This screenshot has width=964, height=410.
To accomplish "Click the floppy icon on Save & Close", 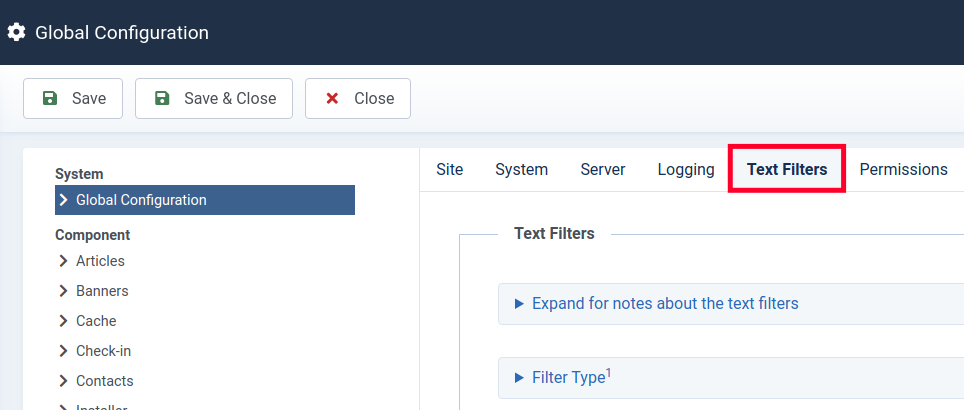I will (x=162, y=98).
